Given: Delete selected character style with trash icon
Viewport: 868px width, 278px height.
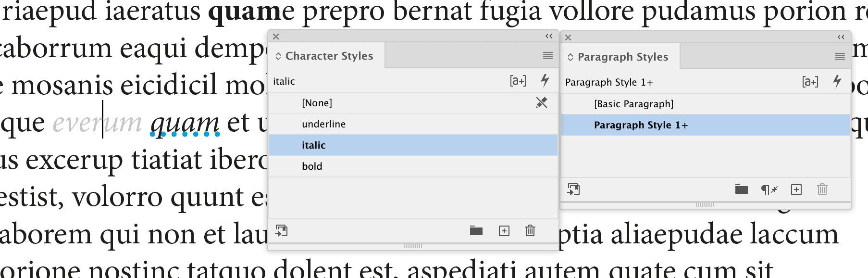Looking at the screenshot, I should pyautogui.click(x=530, y=231).
